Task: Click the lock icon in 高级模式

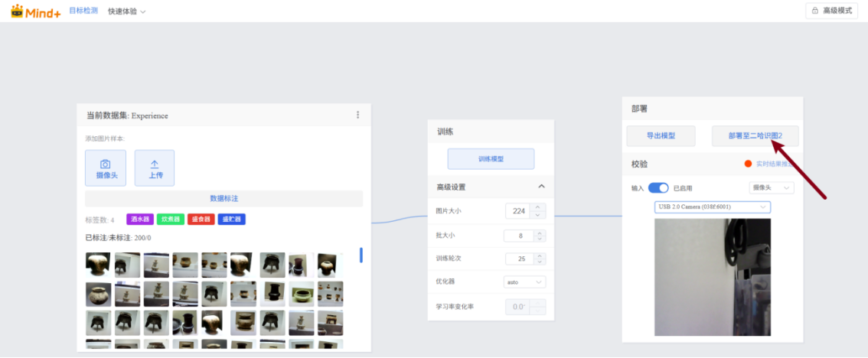Action: pyautogui.click(x=814, y=11)
